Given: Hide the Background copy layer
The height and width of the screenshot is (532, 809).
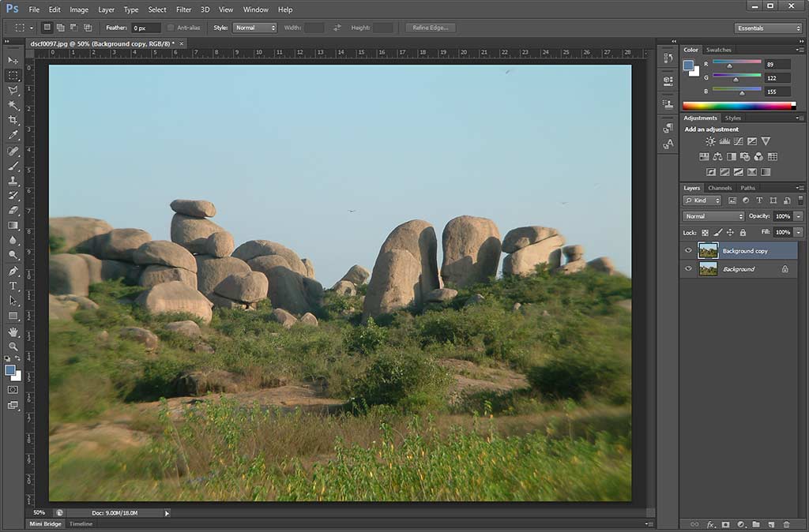Looking at the screenshot, I should (688, 251).
